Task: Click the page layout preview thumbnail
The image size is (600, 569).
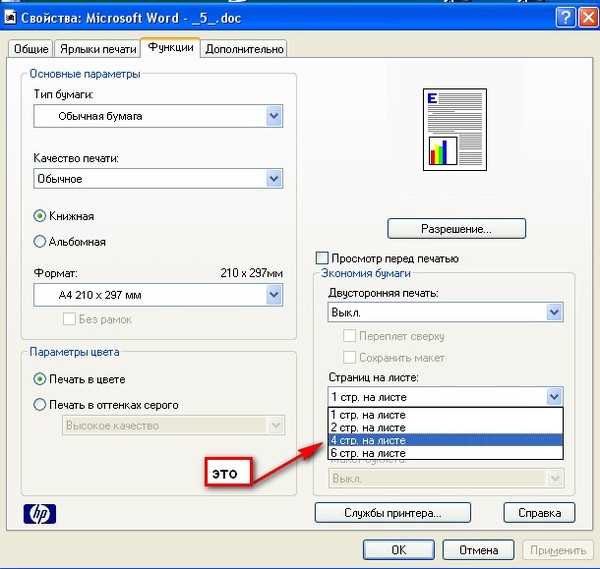Action: click(455, 129)
